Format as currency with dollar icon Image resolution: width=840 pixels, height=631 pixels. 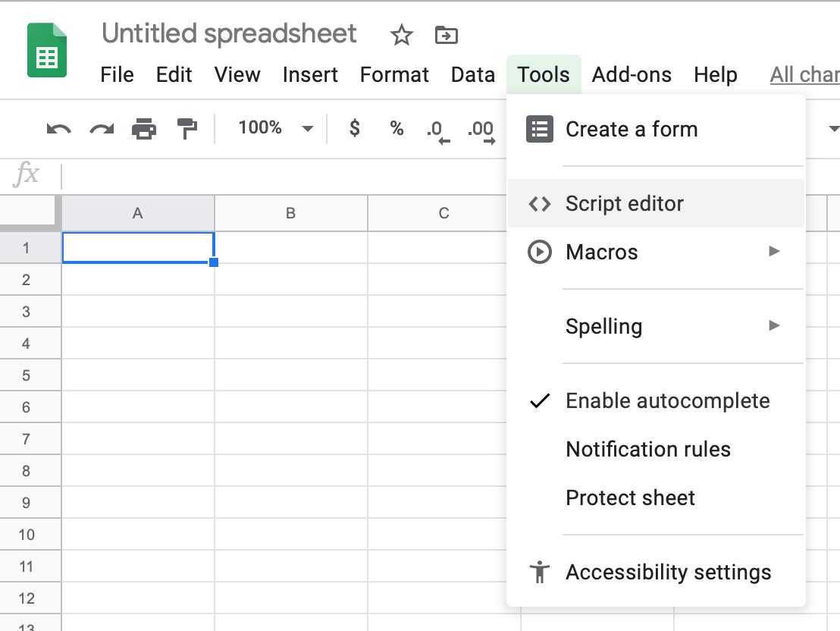(x=354, y=128)
